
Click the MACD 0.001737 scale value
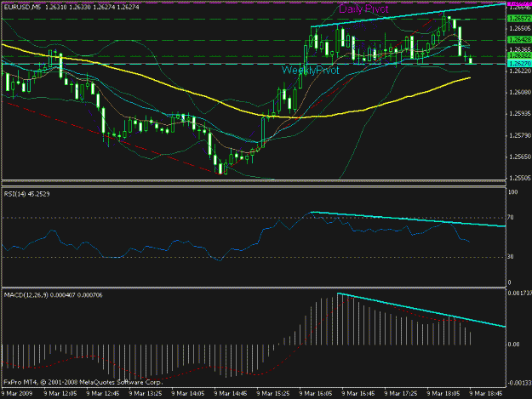coord(520,294)
